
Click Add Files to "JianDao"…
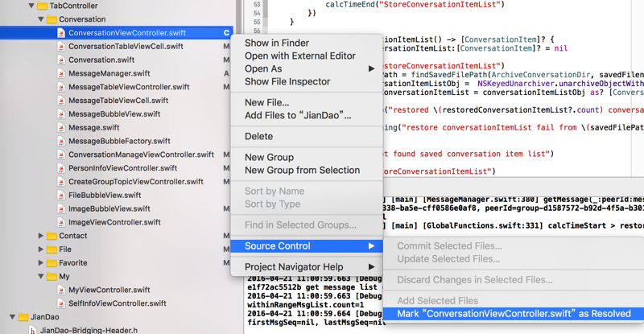tap(298, 115)
